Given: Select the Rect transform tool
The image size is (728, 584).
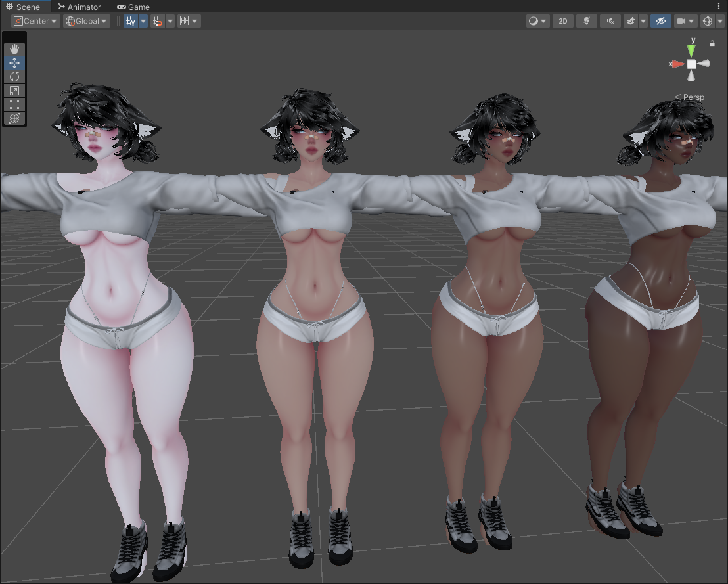Looking at the screenshot, I should (x=14, y=104).
